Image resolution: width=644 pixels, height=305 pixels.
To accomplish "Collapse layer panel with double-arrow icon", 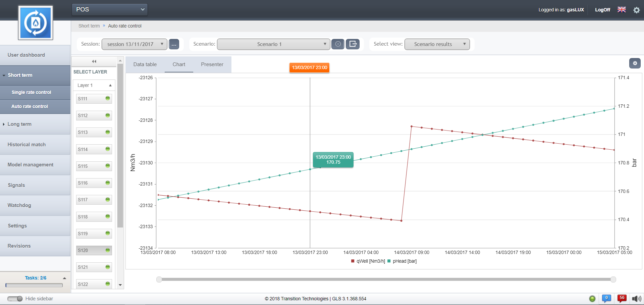I will (x=94, y=61).
